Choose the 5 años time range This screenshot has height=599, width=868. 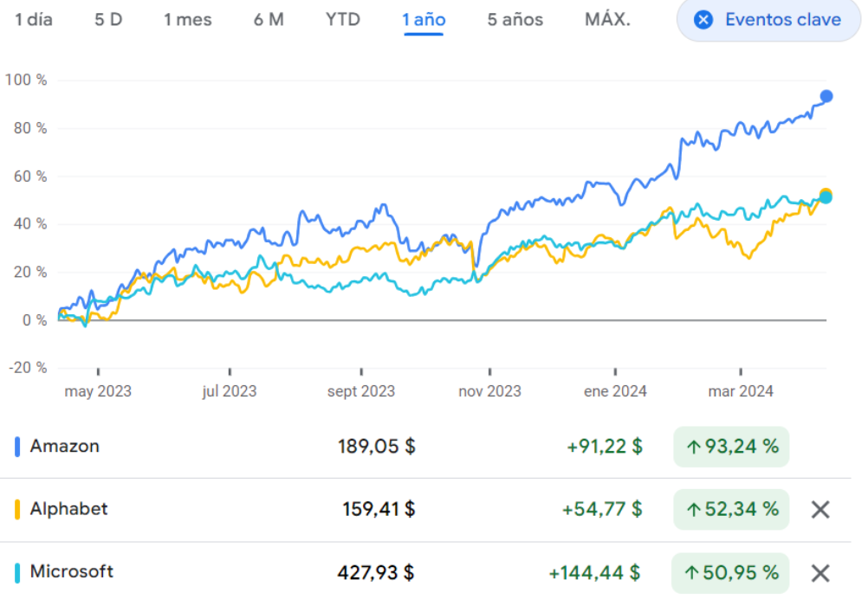515,20
